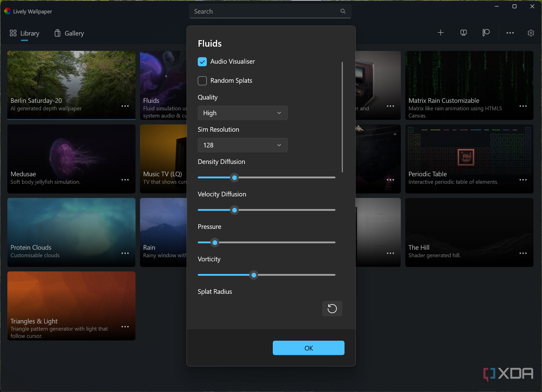Switch to the Library tab
The width and height of the screenshot is (542, 392).
pos(25,34)
